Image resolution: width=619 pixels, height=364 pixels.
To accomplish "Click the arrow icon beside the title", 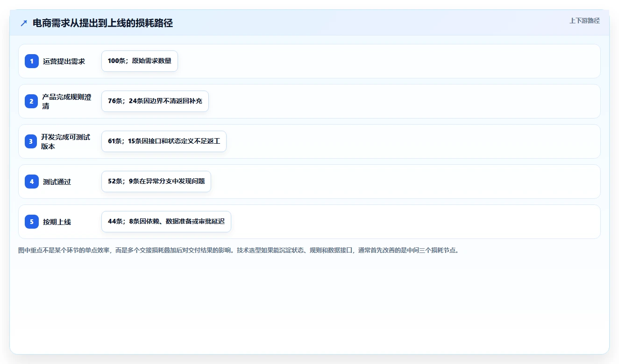I will point(24,23).
